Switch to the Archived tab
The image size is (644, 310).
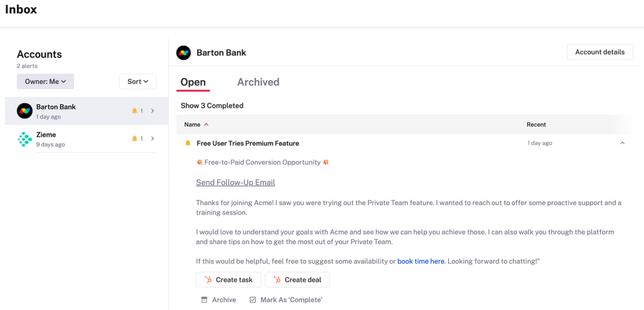[258, 82]
